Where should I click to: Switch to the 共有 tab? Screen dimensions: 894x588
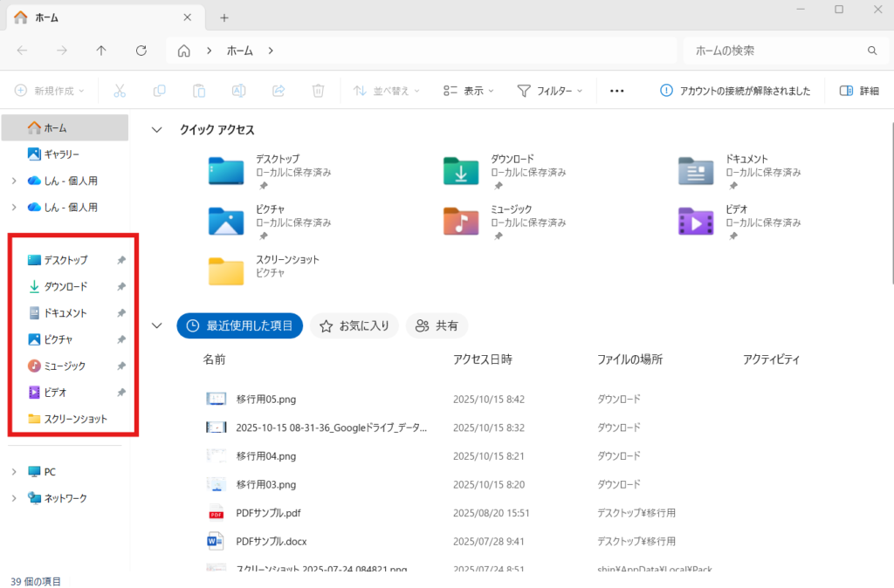[437, 325]
